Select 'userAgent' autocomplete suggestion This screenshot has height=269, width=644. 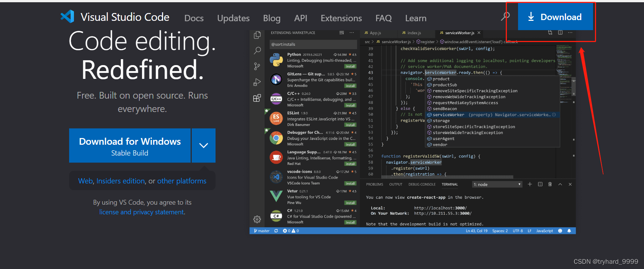click(492, 138)
